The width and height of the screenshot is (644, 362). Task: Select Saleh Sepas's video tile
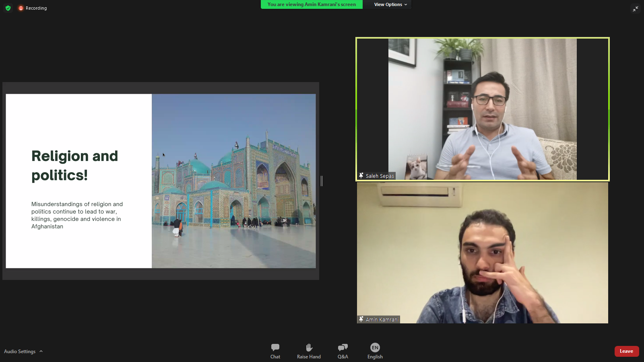tap(482, 109)
